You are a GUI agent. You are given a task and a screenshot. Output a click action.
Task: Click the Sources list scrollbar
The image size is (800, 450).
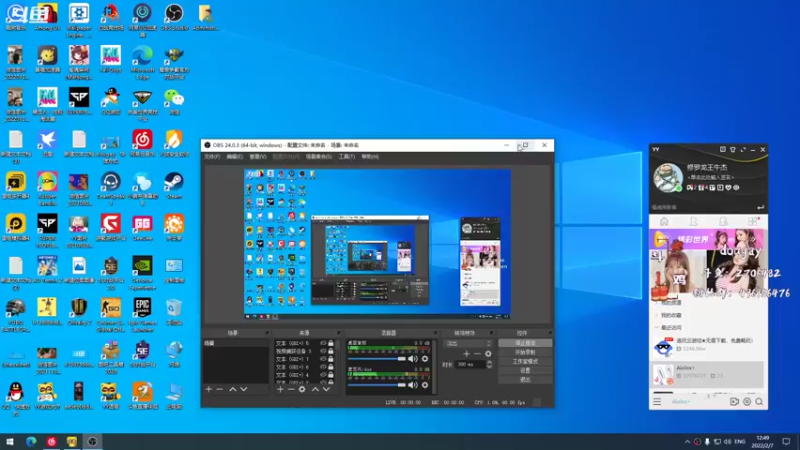[338, 361]
